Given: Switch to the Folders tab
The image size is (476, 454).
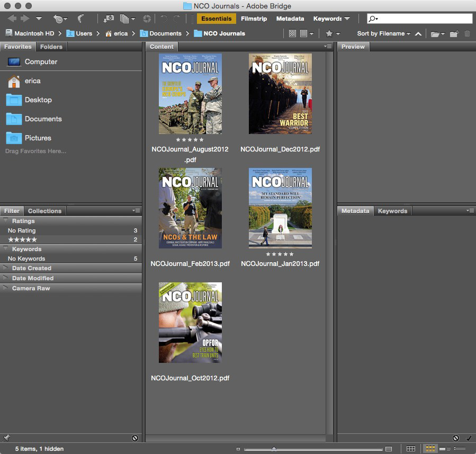Looking at the screenshot, I should (51, 47).
